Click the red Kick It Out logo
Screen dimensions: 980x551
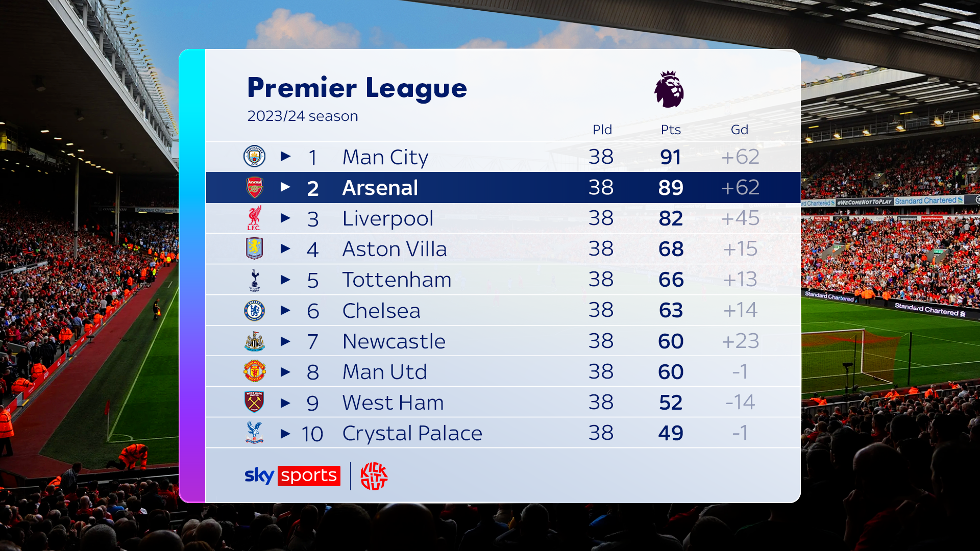tap(374, 476)
